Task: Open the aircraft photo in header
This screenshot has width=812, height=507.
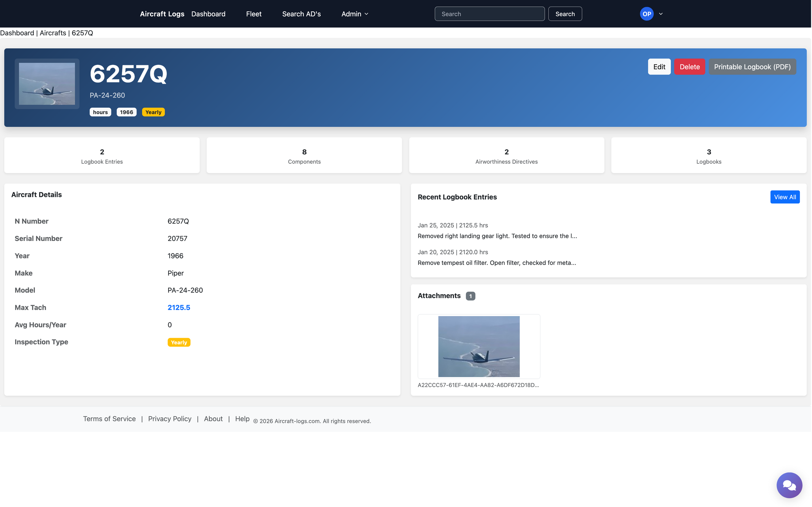Action: [x=47, y=84]
